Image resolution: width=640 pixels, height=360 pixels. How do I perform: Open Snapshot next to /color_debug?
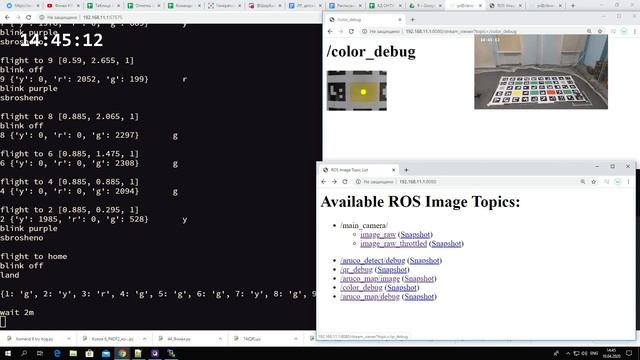coord(402,288)
